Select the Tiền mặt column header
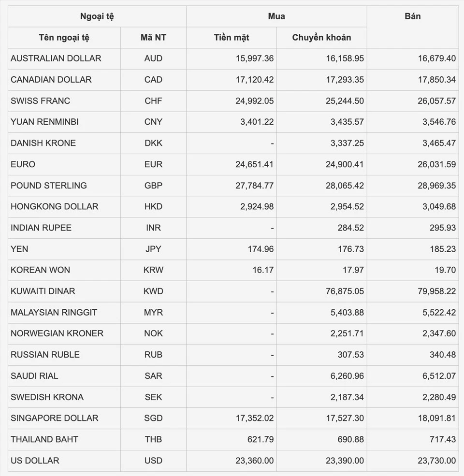The image size is (464, 476). click(232, 38)
